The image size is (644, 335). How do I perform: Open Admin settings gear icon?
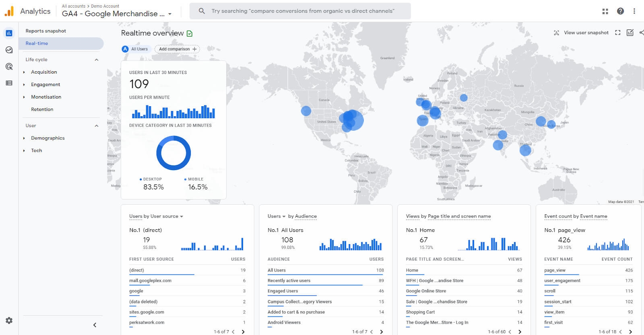9,321
